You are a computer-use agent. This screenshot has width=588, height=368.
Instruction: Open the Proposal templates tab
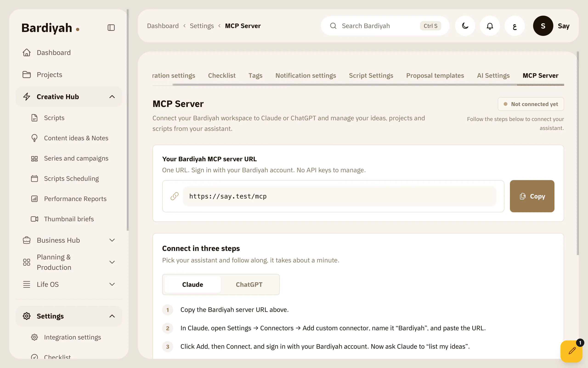435,75
